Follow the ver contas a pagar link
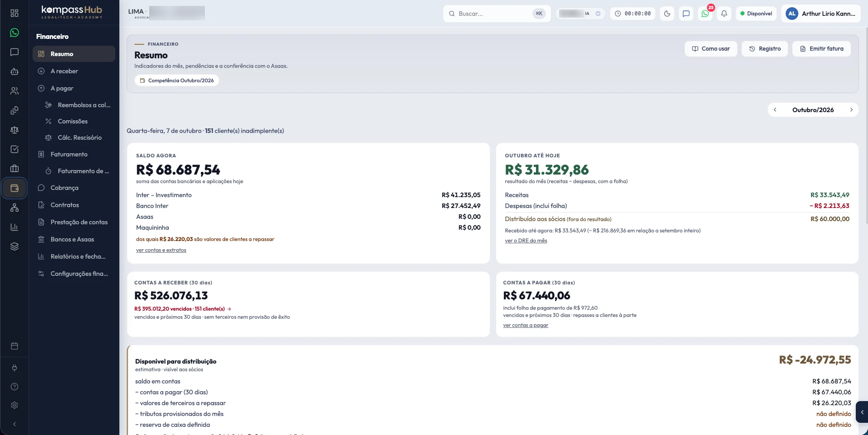Image resolution: width=868 pixels, height=435 pixels. click(x=526, y=325)
